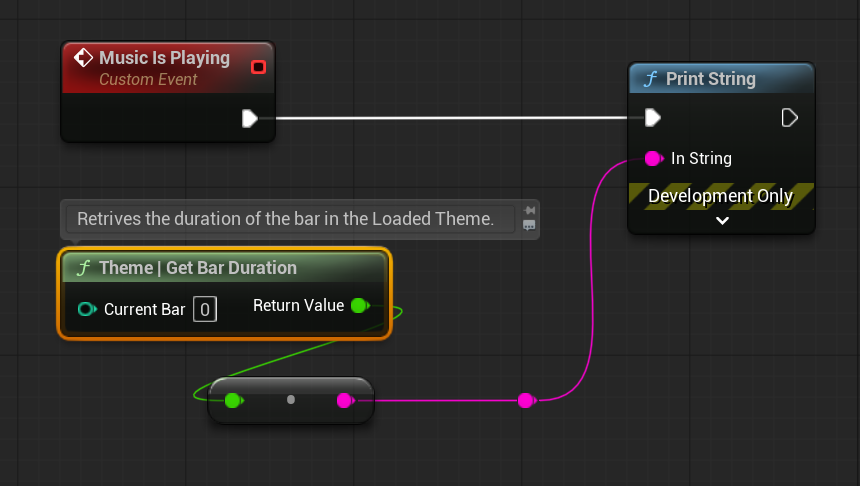This screenshot has height=486, width=860.
Task: Click the teal Current Bar input pin
Action: pyautogui.click(x=86, y=309)
